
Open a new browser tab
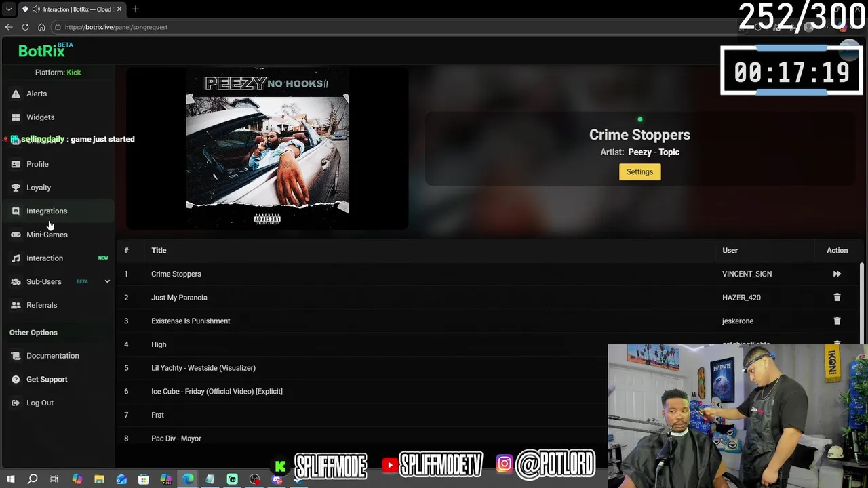(x=136, y=9)
